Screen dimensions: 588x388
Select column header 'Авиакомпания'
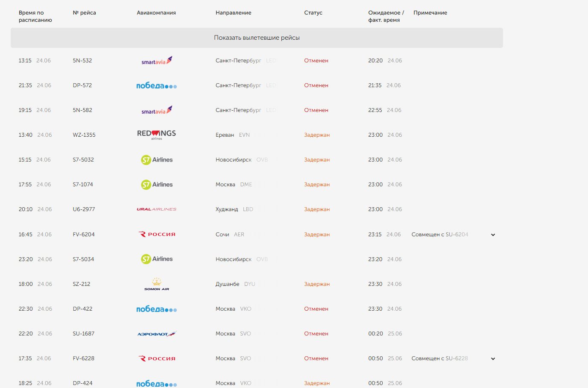tap(156, 13)
